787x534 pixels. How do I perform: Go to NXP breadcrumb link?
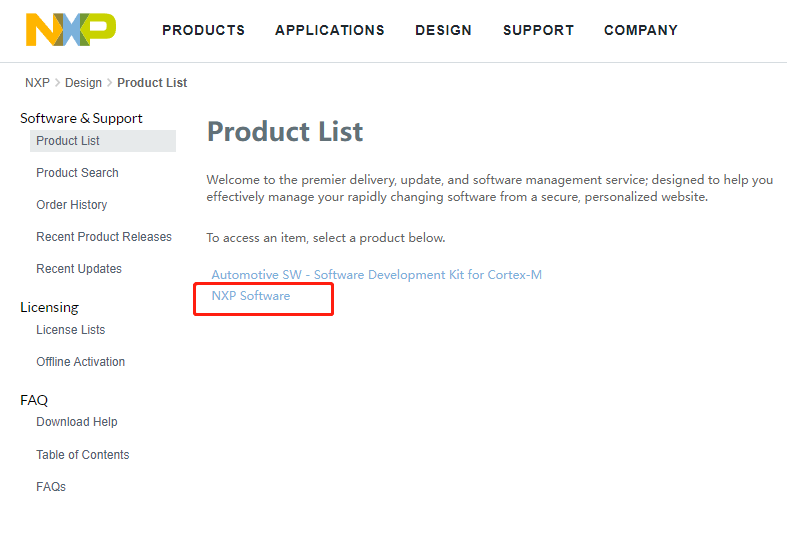[37, 83]
